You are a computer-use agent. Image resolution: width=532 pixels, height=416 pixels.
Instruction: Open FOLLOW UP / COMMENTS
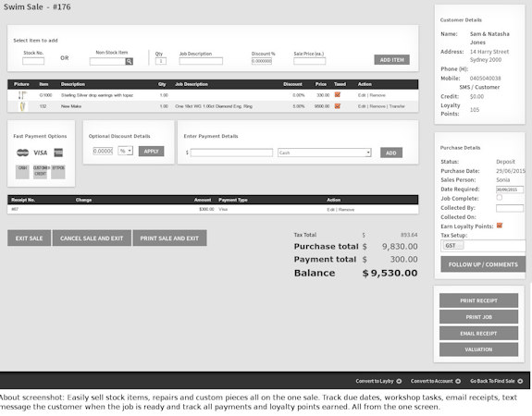[483, 264]
